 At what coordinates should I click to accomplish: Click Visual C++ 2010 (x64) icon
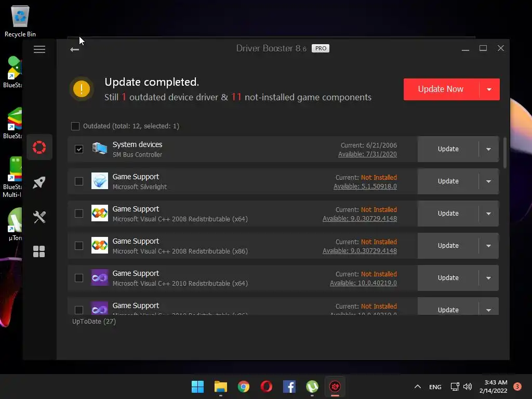100,277
